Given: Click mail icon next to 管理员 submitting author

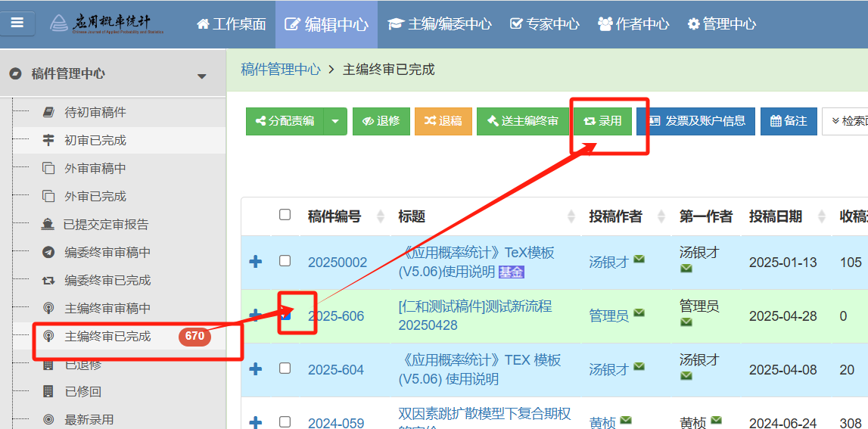Looking at the screenshot, I should coord(639,312).
